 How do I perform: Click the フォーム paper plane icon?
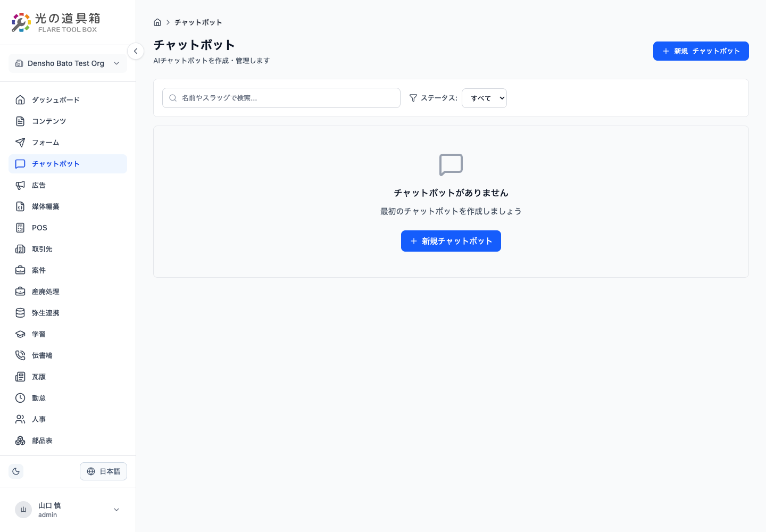[x=20, y=143]
